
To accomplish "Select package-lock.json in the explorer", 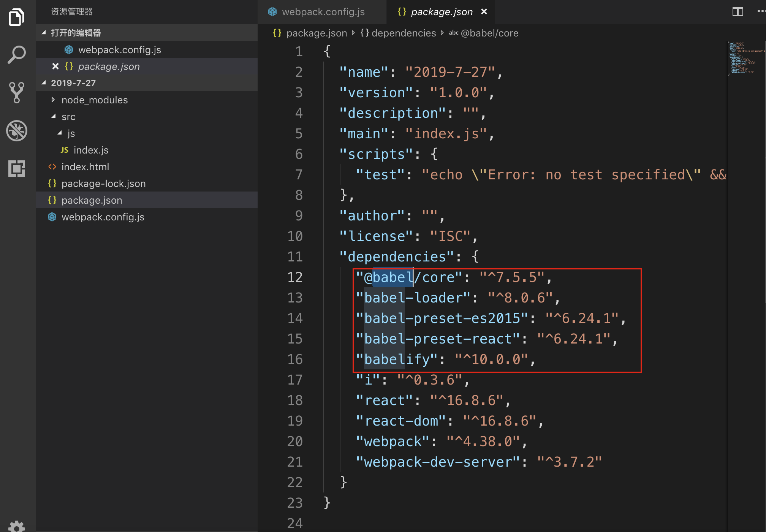I will click(x=103, y=183).
